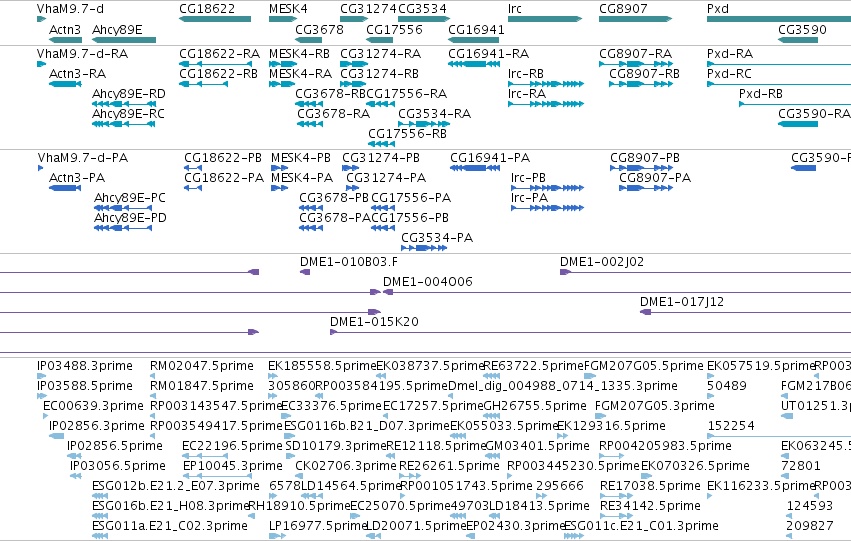Screen dimensions: 851x541
Task: Open EST label RP004205983.5prime
Action: tap(665, 447)
